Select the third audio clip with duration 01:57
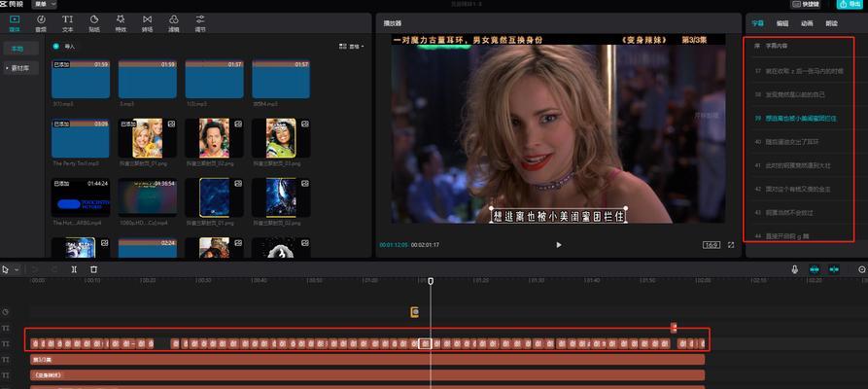The height and width of the screenshot is (389, 868). coord(214,79)
